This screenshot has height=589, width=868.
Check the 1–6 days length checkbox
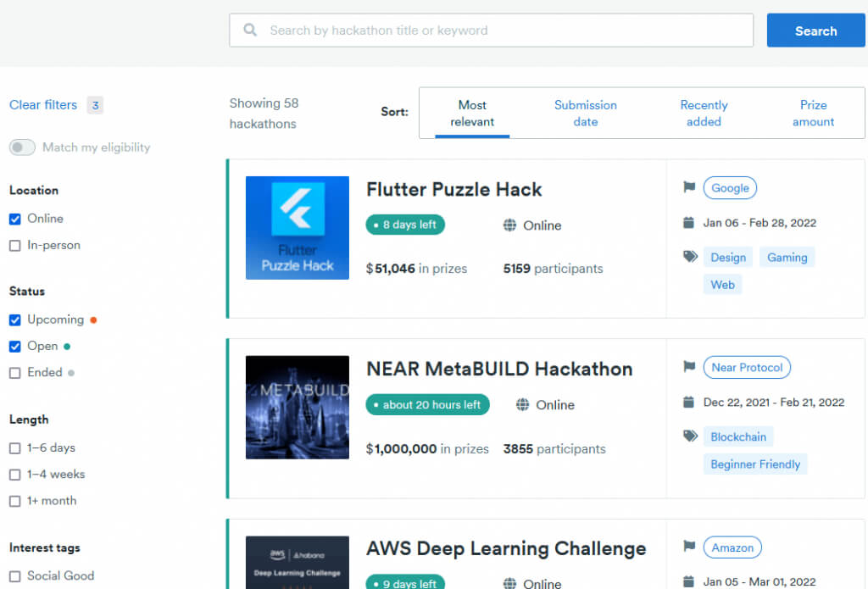pyautogui.click(x=15, y=448)
